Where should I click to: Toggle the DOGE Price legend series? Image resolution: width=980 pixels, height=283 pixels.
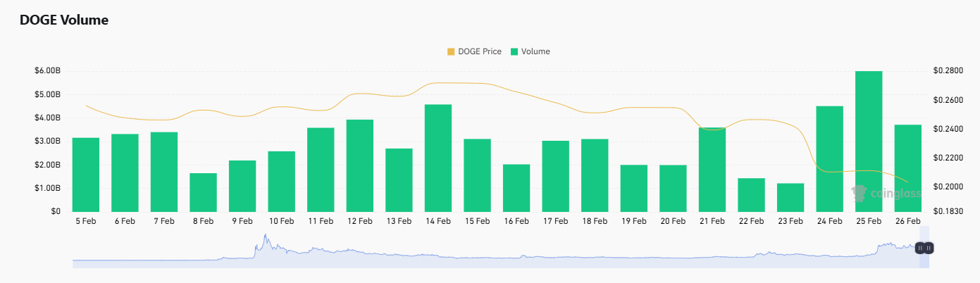(x=479, y=51)
